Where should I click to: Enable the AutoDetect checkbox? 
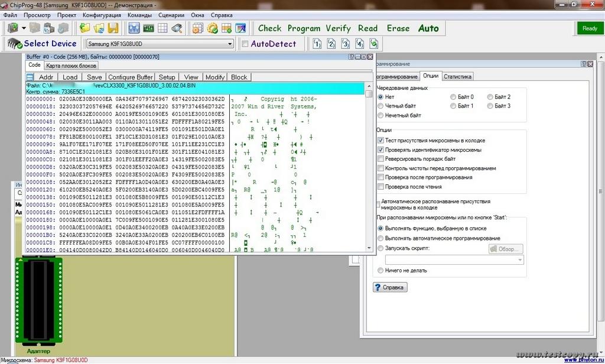click(245, 44)
